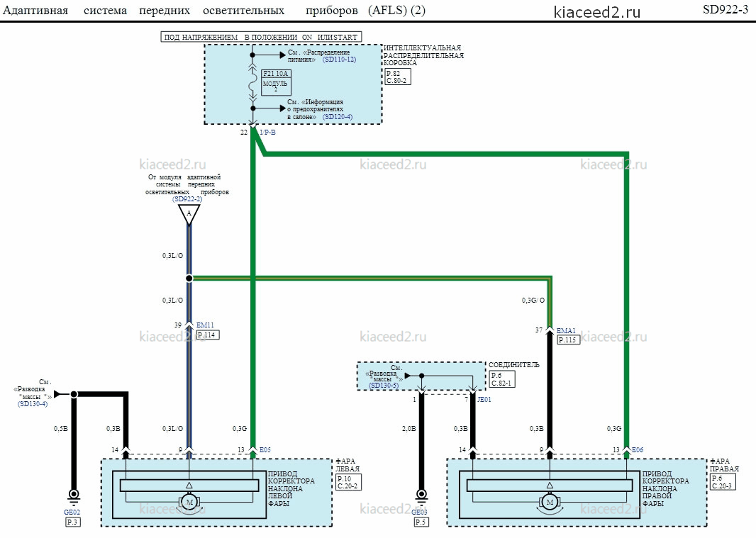Click the 2,0B wire label
Viewport: 756px width, 538px height.
(409, 429)
